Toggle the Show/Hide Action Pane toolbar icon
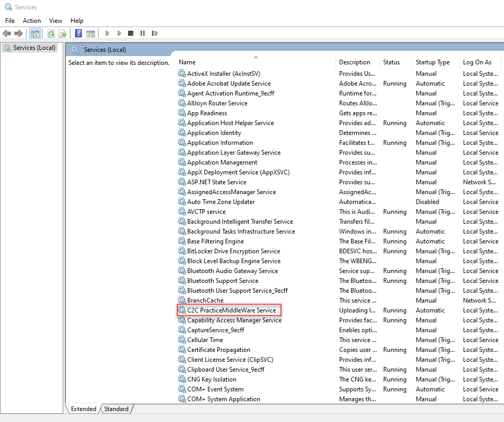This screenshot has height=422, width=504. point(91,33)
